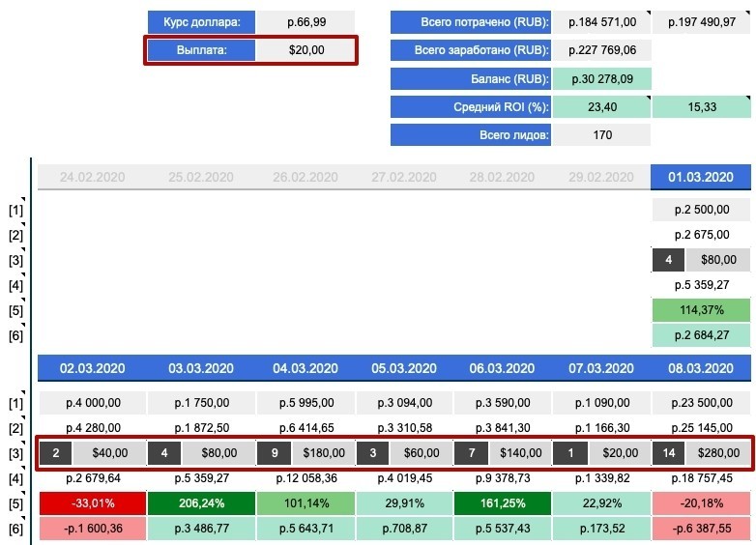Screen dimensions: 756x545
Task: Click the payout cell $280,00
Action: pos(718,453)
